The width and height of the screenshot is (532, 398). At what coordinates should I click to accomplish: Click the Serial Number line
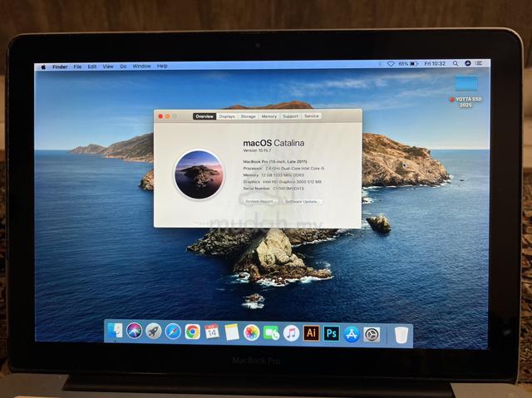point(273,188)
